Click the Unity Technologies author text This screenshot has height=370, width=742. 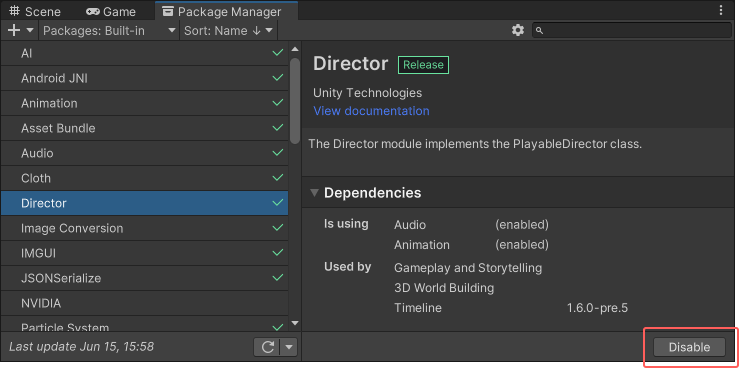[x=368, y=93]
